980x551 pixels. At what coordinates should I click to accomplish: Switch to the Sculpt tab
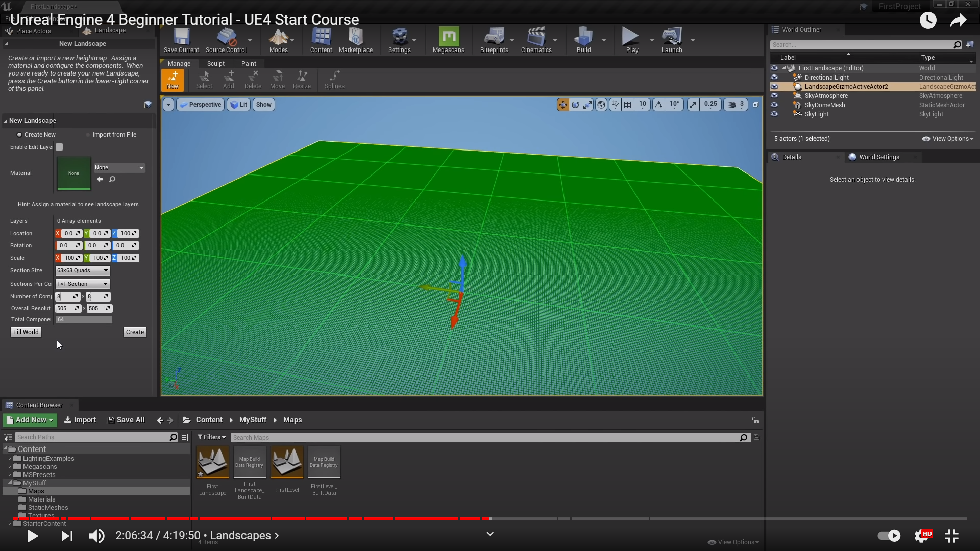tap(215, 64)
